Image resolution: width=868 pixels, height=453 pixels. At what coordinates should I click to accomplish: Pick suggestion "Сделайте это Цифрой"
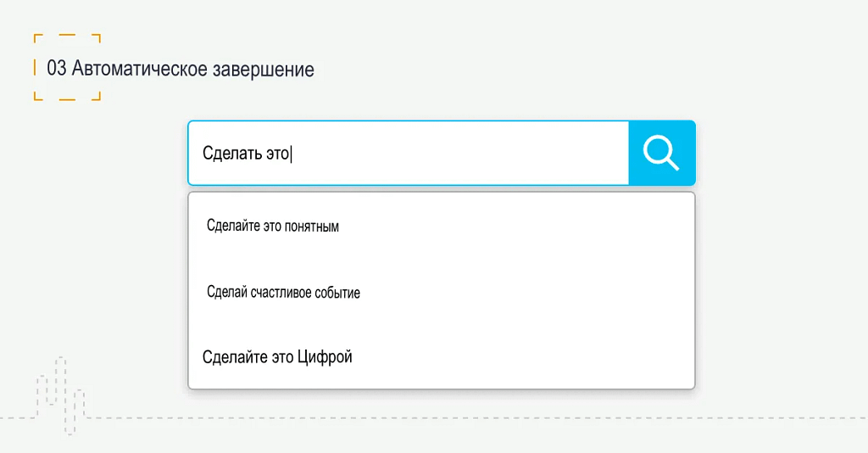coord(277,357)
